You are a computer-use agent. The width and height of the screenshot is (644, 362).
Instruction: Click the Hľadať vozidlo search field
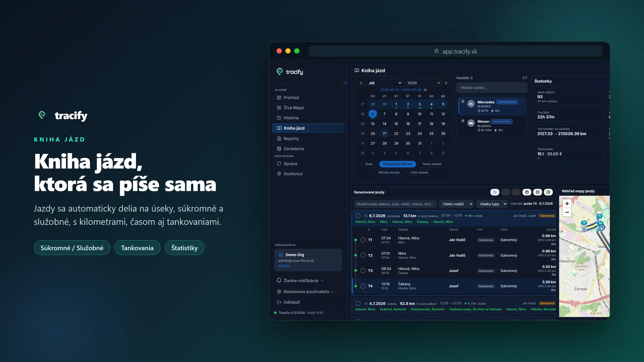492,88
